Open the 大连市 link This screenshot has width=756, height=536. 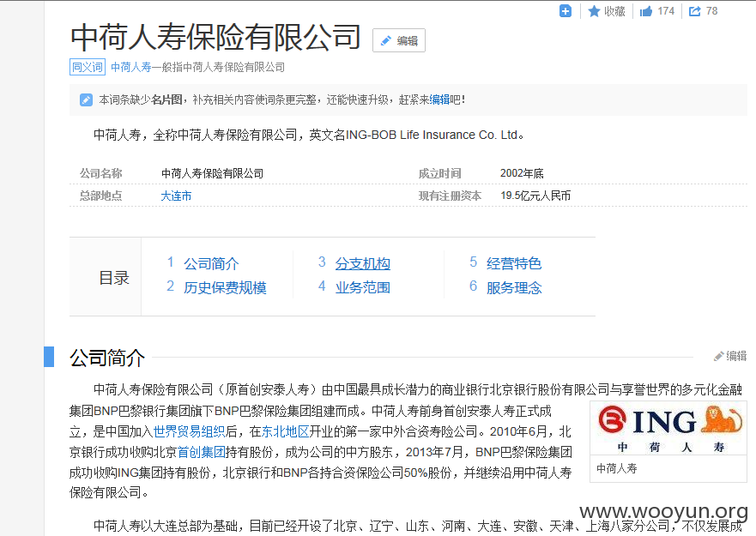[176, 196]
